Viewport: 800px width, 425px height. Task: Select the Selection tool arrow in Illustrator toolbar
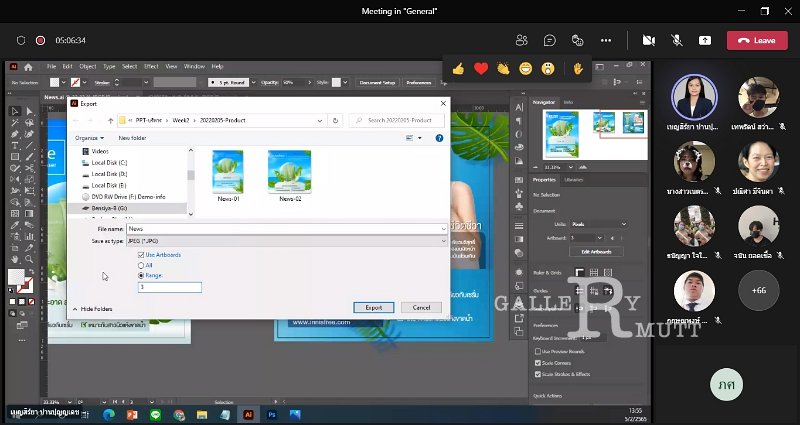tap(15, 111)
